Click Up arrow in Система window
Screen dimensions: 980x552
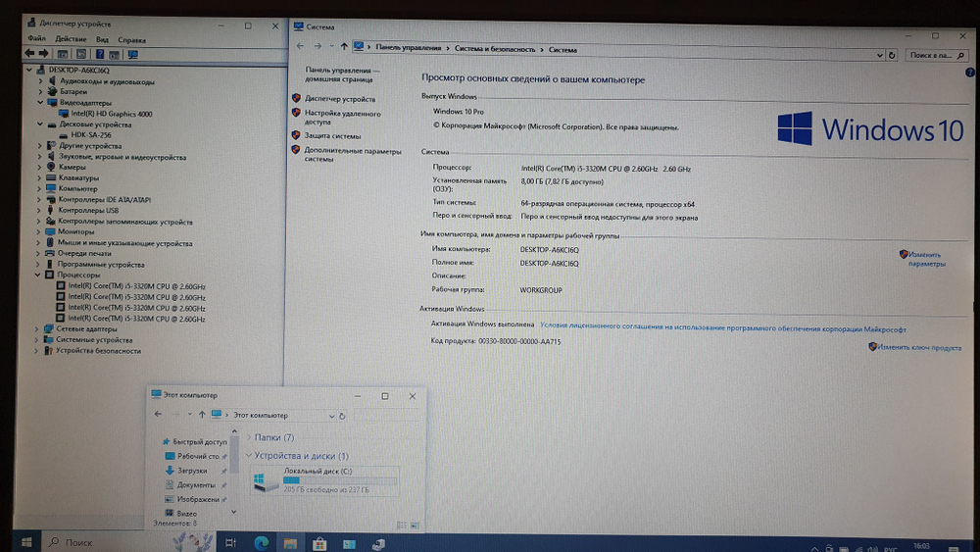click(344, 47)
